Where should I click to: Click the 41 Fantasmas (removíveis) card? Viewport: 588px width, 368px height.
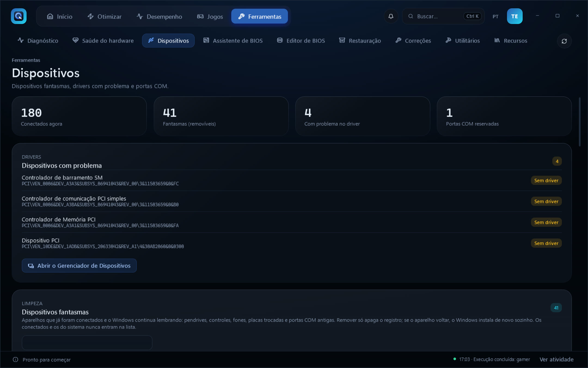click(221, 116)
